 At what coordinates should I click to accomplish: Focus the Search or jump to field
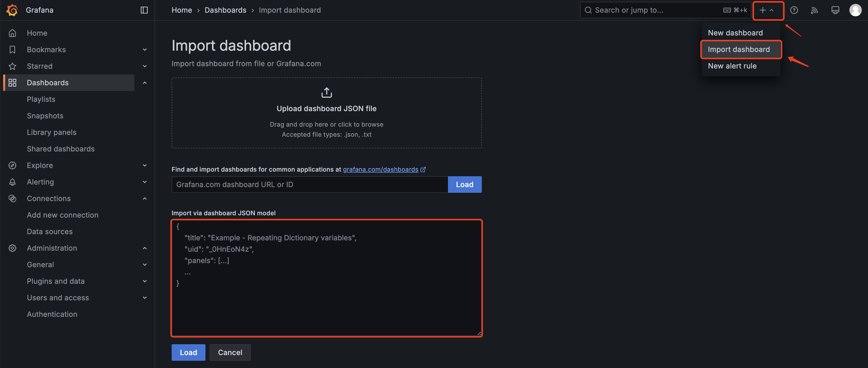coord(666,10)
